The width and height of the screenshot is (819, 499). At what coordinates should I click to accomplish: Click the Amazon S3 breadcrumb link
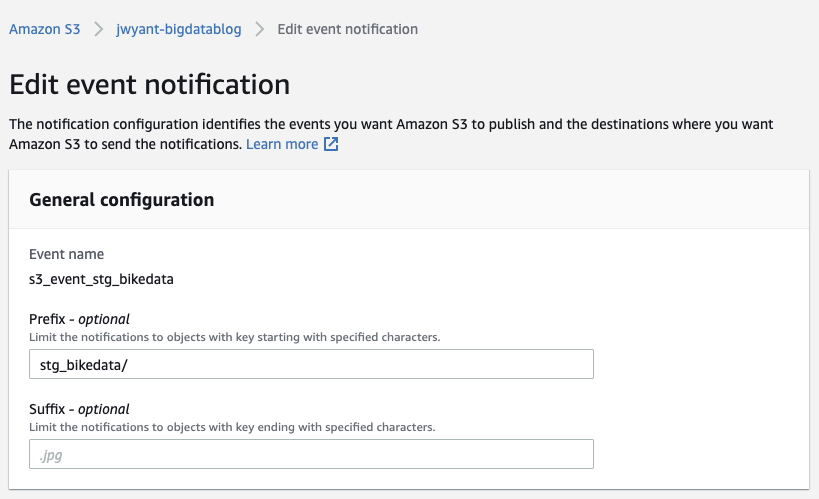pos(44,29)
